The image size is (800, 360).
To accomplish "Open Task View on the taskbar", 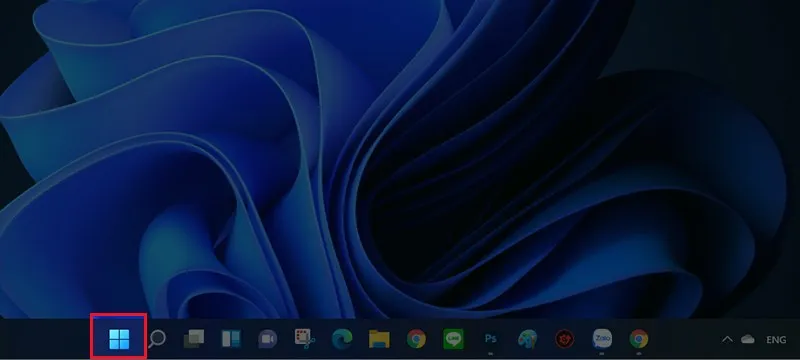I will [194, 339].
